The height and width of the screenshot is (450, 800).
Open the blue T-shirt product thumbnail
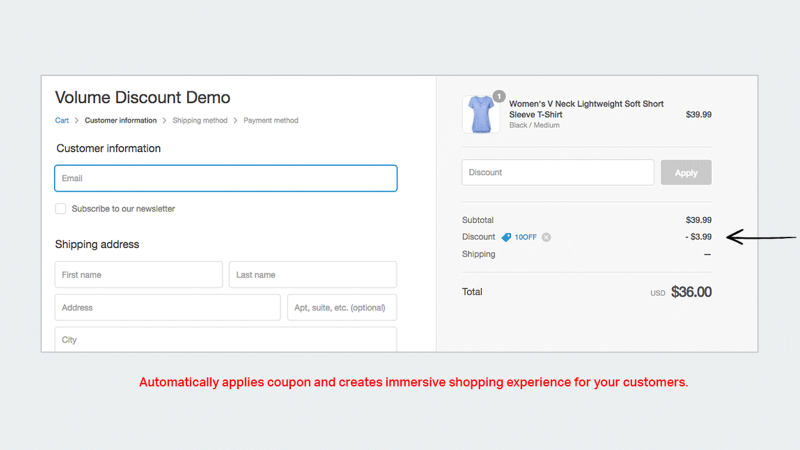(481, 114)
